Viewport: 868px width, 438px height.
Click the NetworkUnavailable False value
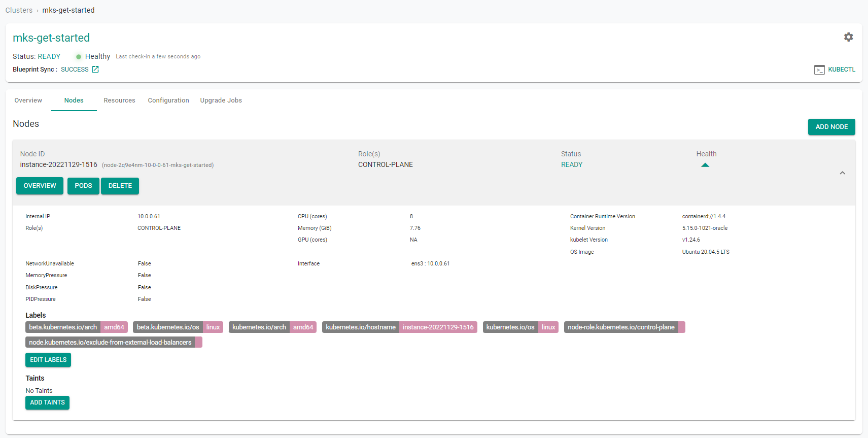[144, 264]
